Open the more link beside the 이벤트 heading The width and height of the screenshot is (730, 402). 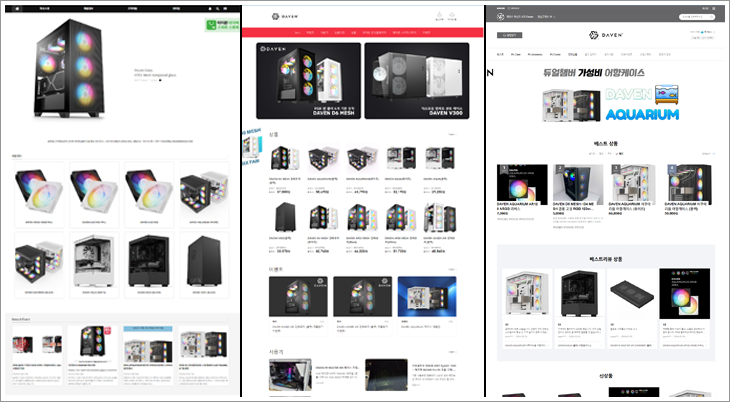click(x=452, y=269)
